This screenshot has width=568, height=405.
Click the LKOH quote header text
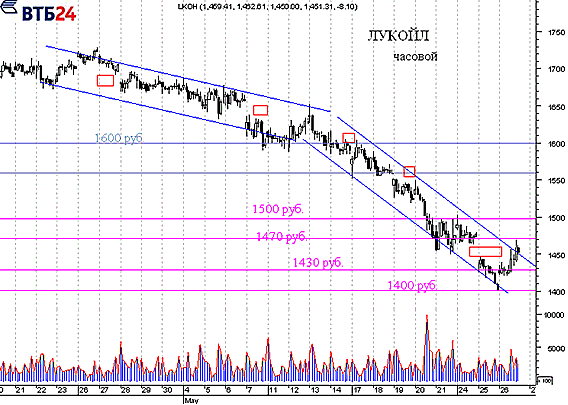(x=267, y=7)
